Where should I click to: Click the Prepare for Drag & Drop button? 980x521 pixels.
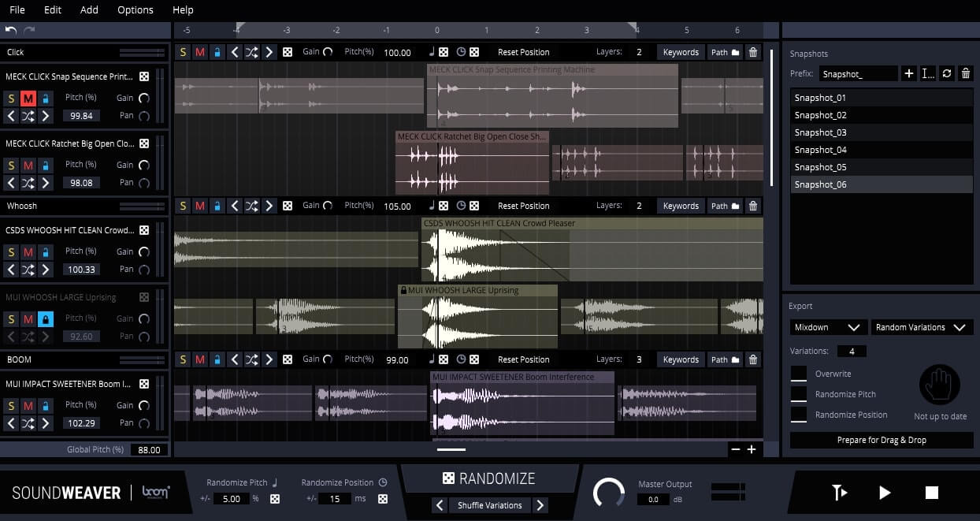tap(881, 440)
